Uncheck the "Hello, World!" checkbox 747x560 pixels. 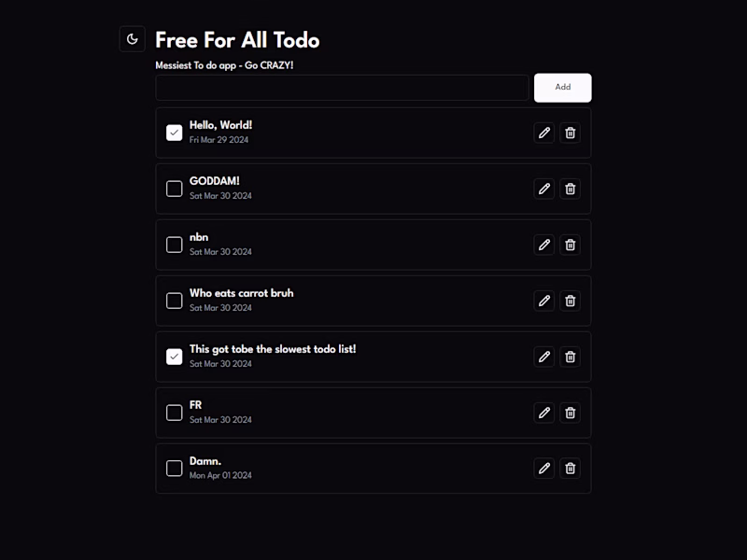pos(175,133)
